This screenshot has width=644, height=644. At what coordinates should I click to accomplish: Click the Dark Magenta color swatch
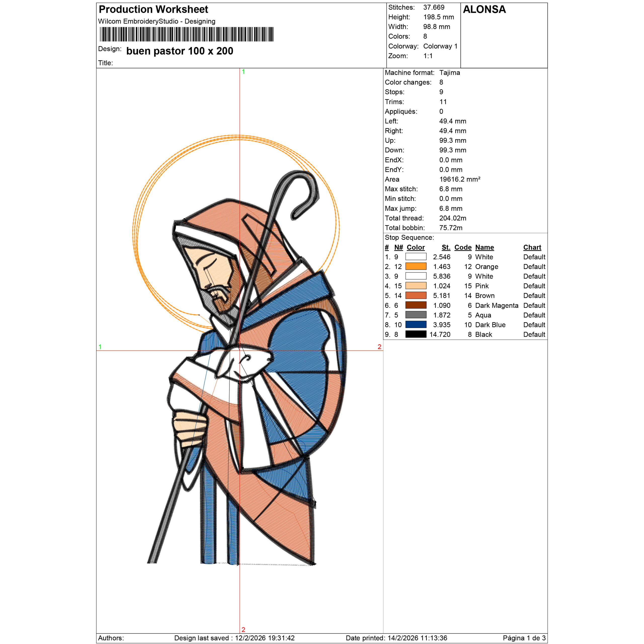(x=416, y=305)
